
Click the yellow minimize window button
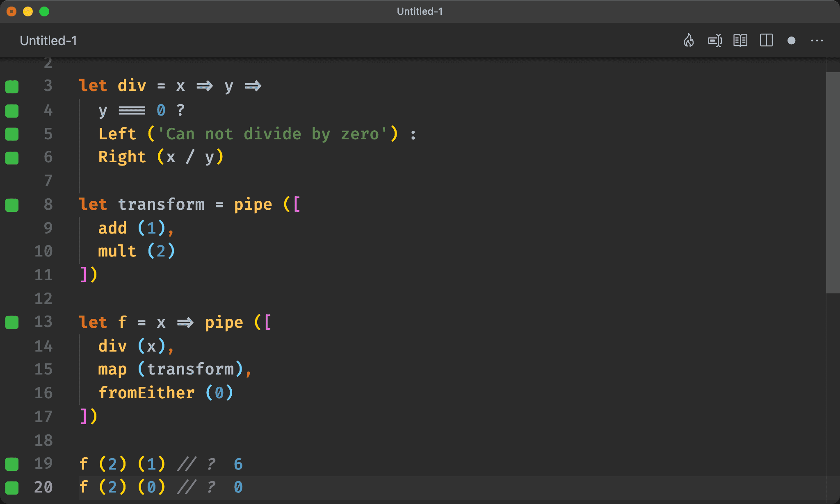28,11
